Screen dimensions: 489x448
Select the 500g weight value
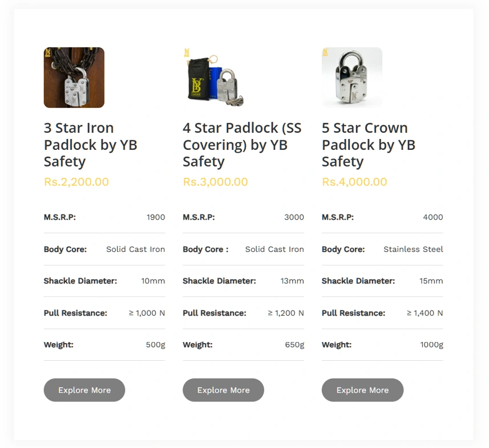pos(155,345)
